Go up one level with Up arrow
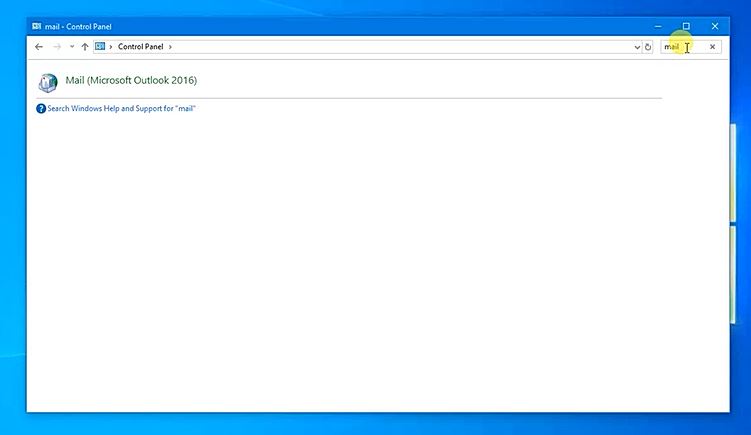The height and width of the screenshot is (435, 751). tap(85, 47)
